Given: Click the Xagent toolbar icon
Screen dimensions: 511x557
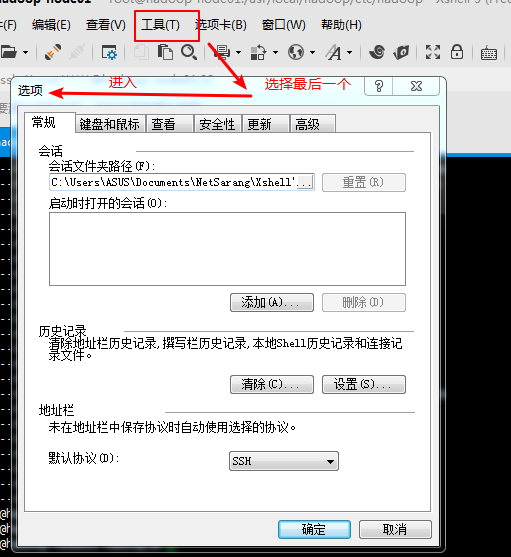Looking at the screenshot, I should (x=401, y=53).
